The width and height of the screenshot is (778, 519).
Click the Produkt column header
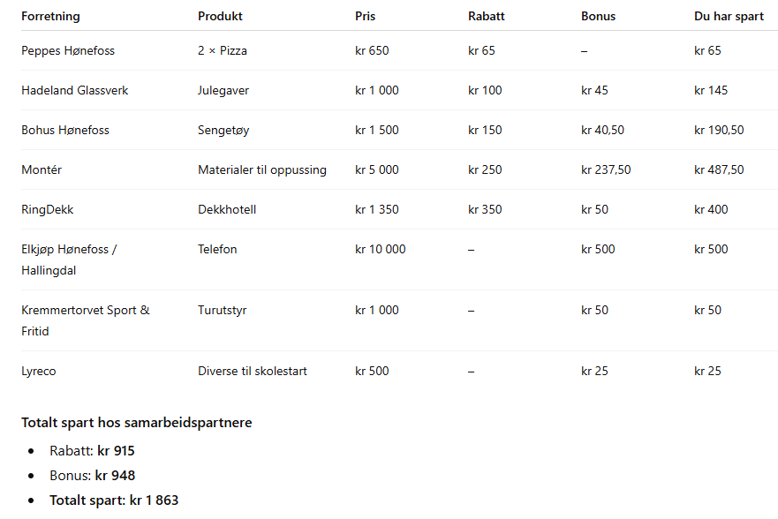[x=220, y=16]
